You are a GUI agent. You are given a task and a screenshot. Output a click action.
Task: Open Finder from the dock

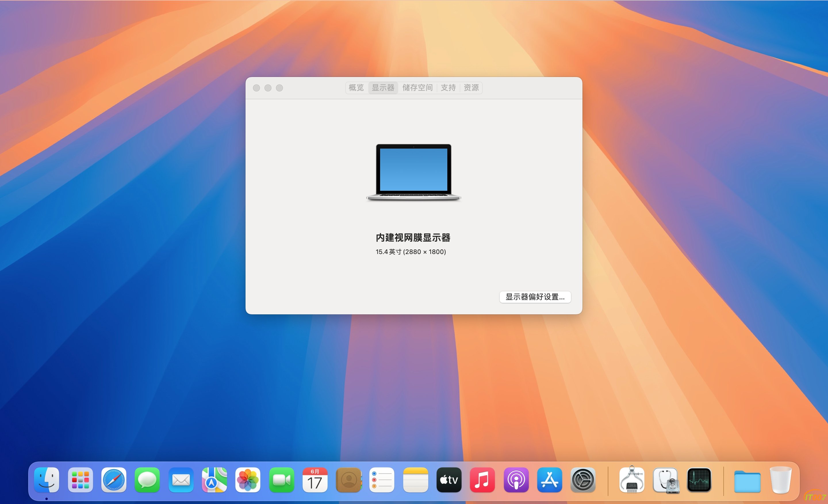coord(47,480)
